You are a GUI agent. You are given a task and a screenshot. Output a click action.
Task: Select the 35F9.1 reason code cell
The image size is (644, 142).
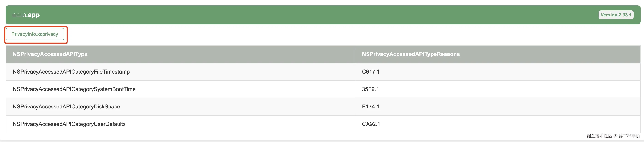coord(370,89)
